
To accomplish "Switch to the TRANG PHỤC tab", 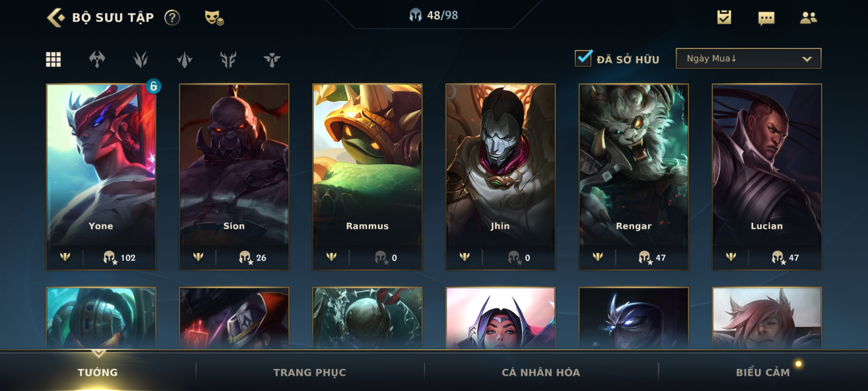I will coord(309,372).
